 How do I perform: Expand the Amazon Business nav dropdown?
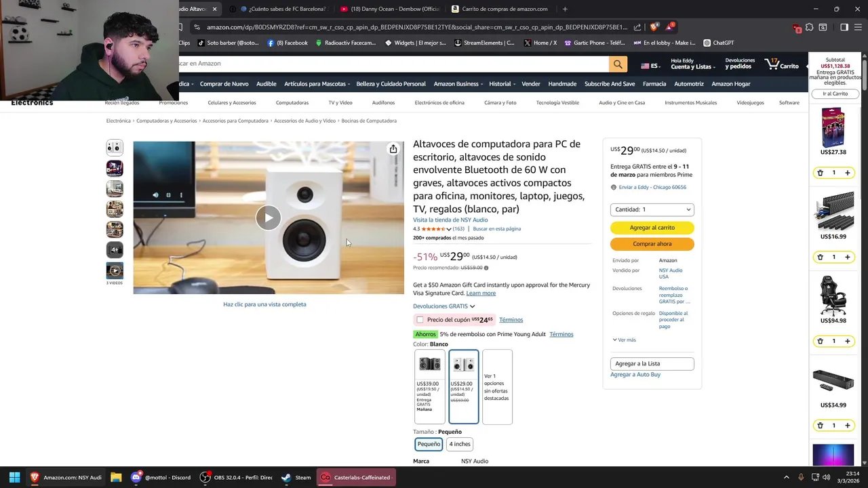[458, 84]
